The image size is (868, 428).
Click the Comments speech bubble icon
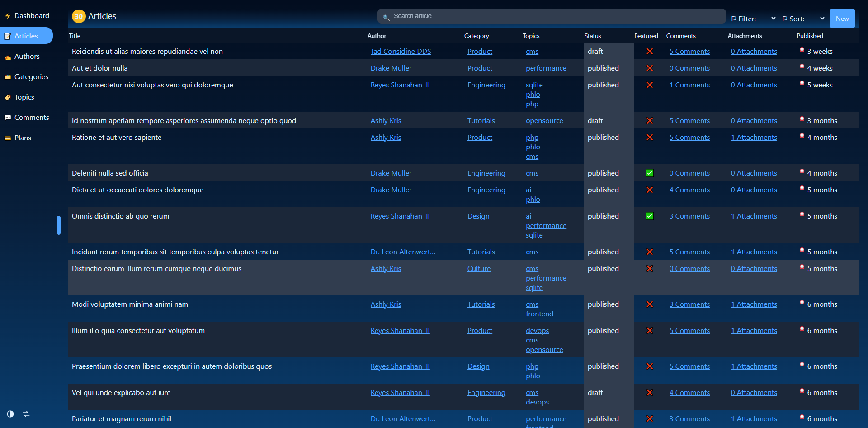pyautogui.click(x=8, y=118)
